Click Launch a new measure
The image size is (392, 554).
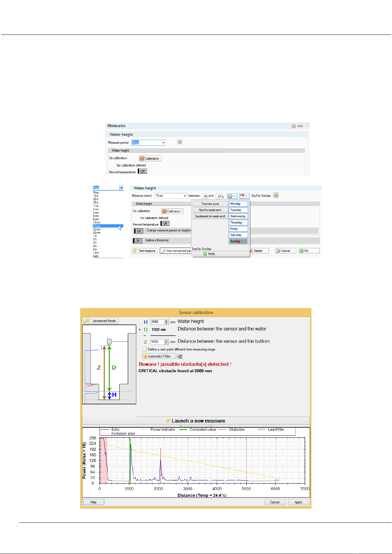[x=196, y=421]
